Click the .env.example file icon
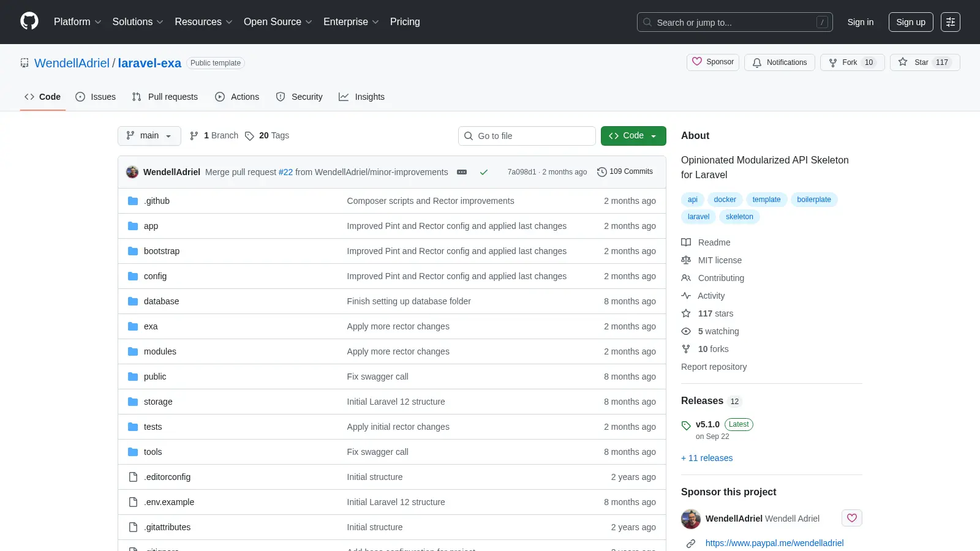 click(133, 502)
